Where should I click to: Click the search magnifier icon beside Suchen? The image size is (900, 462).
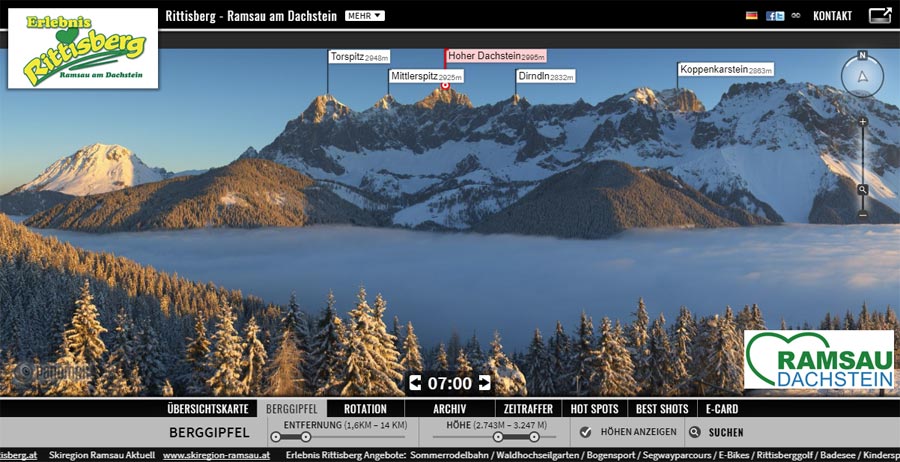click(695, 432)
